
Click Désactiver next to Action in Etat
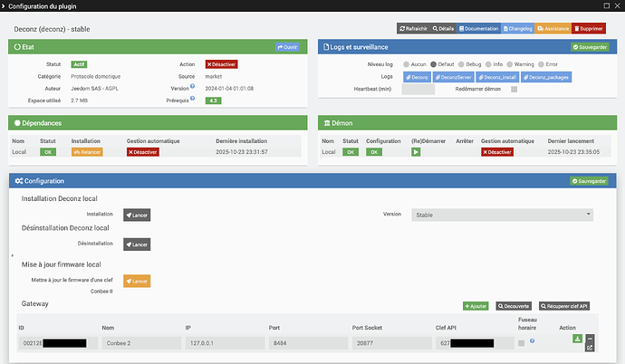pos(221,64)
